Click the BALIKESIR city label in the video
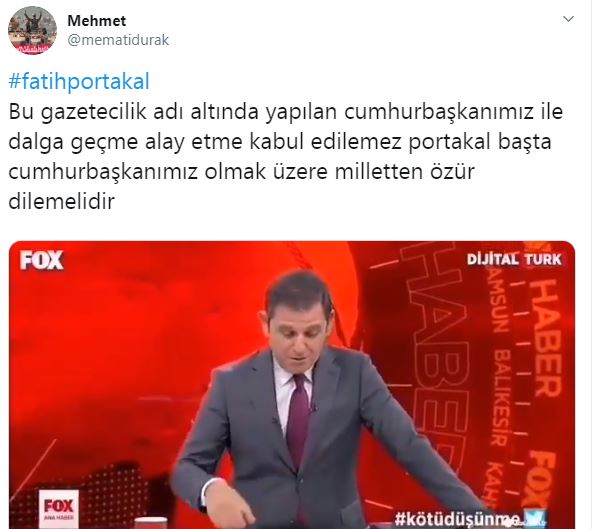Screen dimensions: 596x529 point(501,397)
